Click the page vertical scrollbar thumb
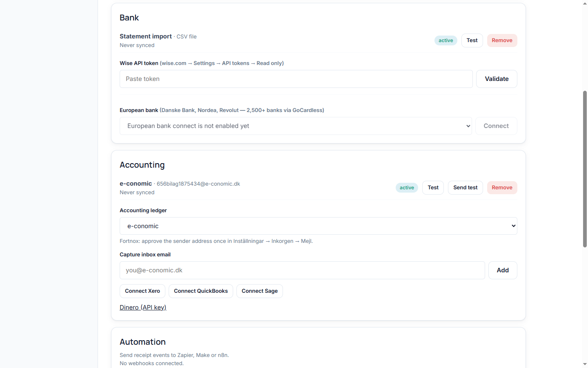 point(585,169)
